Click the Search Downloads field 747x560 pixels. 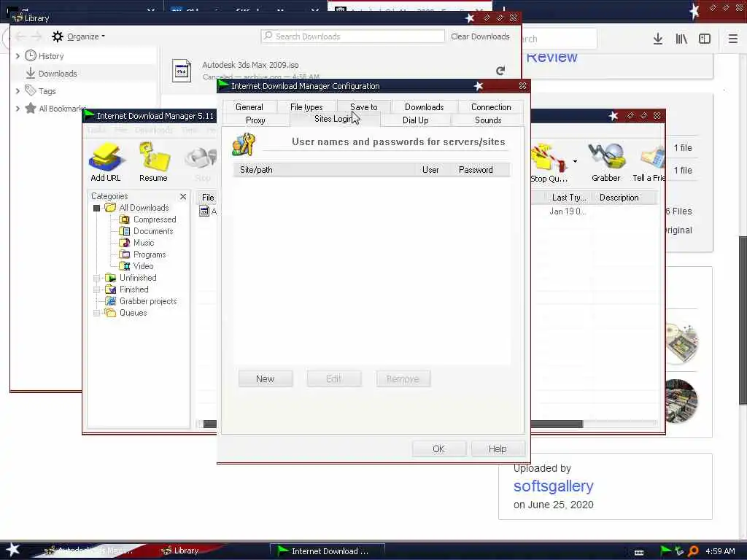(x=352, y=36)
